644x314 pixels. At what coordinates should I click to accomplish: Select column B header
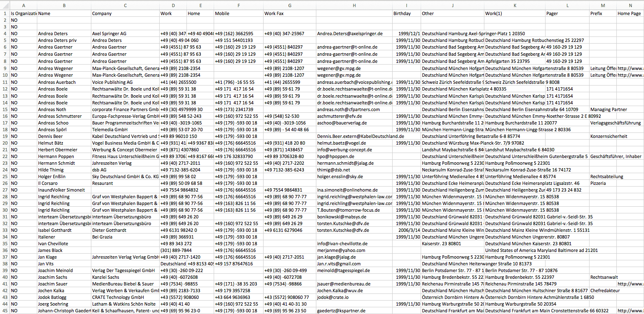coord(64,5)
